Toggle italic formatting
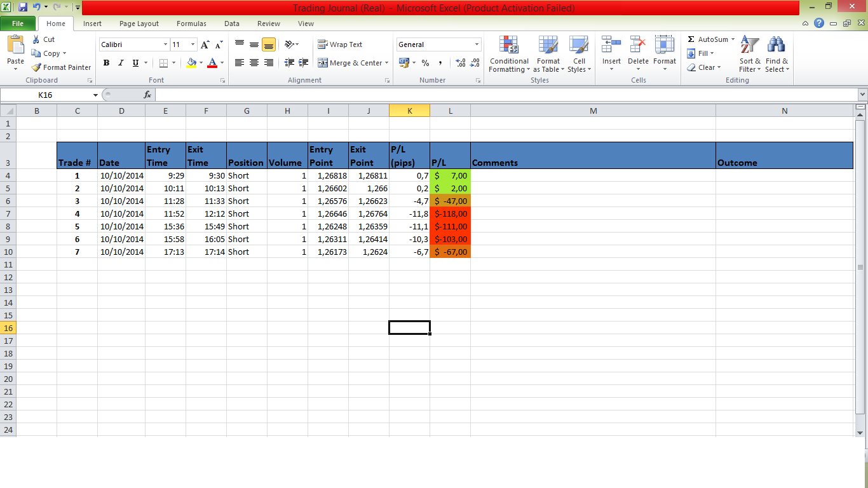Viewport: 868px width, 488px height. click(x=121, y=63)
